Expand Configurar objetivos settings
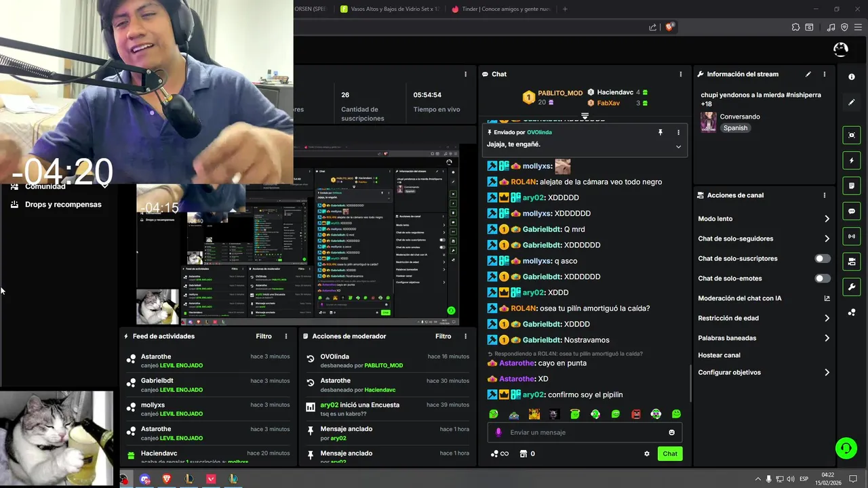 827,372
